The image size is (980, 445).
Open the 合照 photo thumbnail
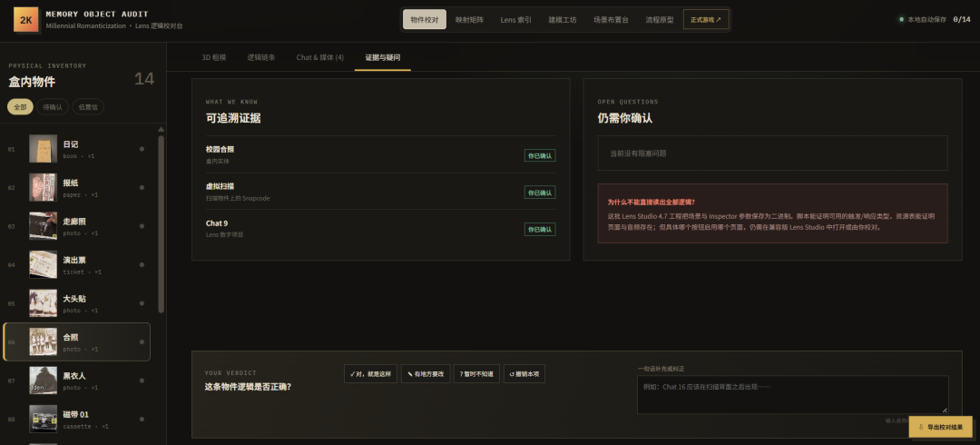[x=44, y=341]
